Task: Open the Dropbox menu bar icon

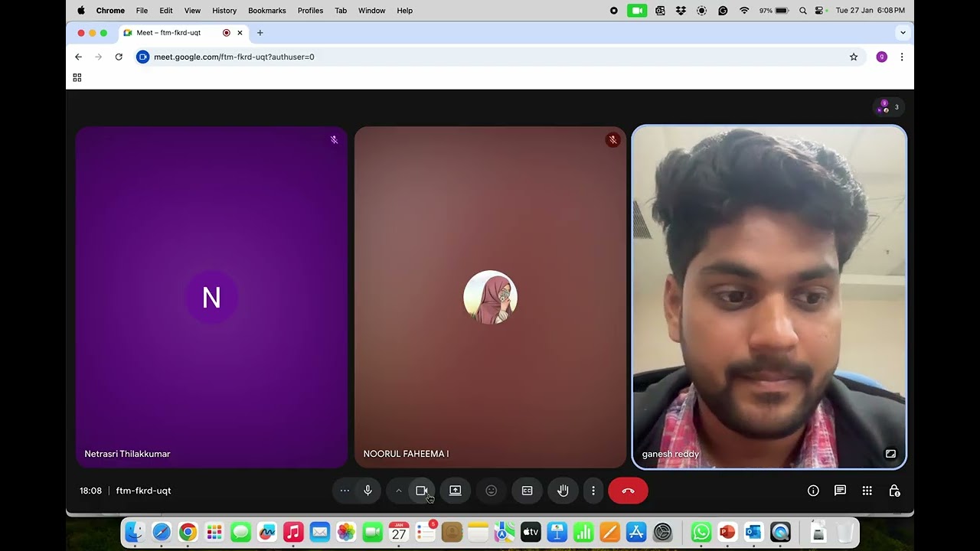Action: coord(681,11)
